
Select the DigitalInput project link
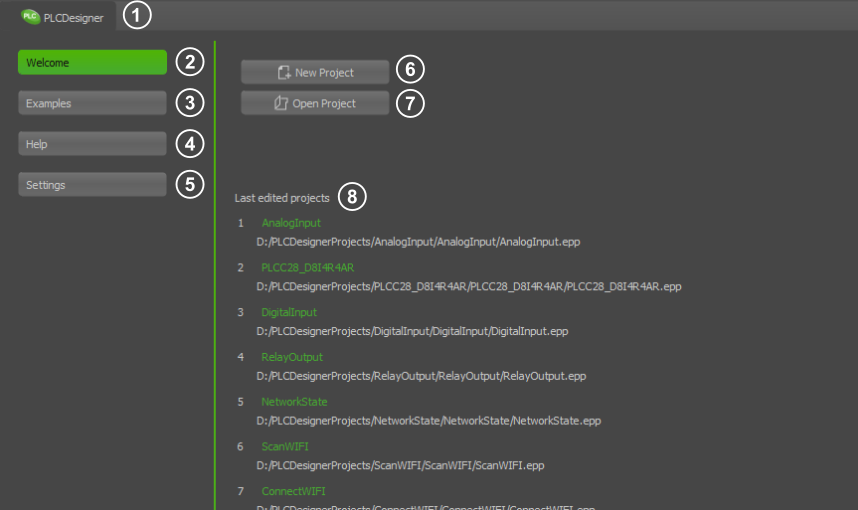(289, 313)
